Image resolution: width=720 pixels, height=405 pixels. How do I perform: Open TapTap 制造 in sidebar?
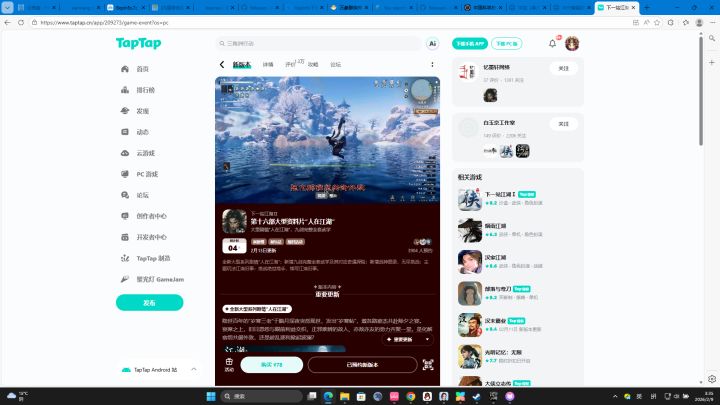153,259
